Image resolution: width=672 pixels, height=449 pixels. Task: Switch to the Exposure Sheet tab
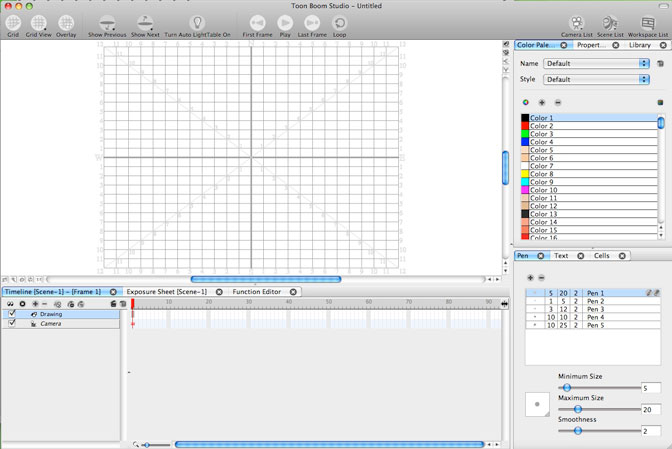point(166,292)
